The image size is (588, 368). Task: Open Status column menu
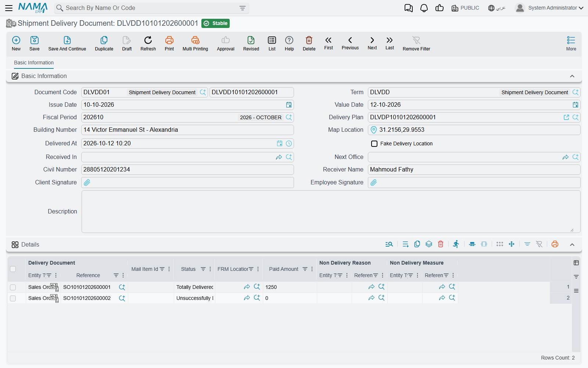pos(210,269)
